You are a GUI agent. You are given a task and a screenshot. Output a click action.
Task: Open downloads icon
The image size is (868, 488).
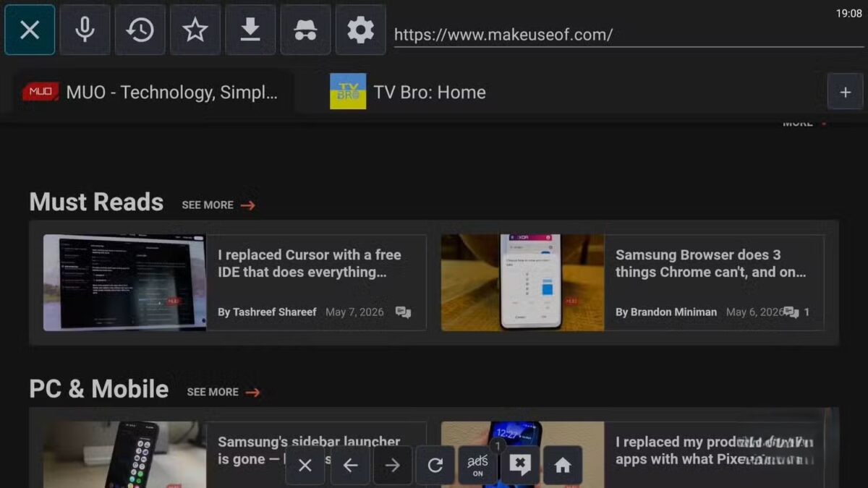[250, 30]
